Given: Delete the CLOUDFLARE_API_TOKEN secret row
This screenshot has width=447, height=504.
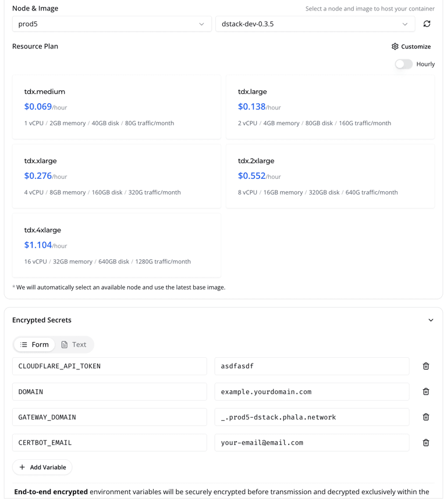Looking at the screenshot, I should coord(425,366).
